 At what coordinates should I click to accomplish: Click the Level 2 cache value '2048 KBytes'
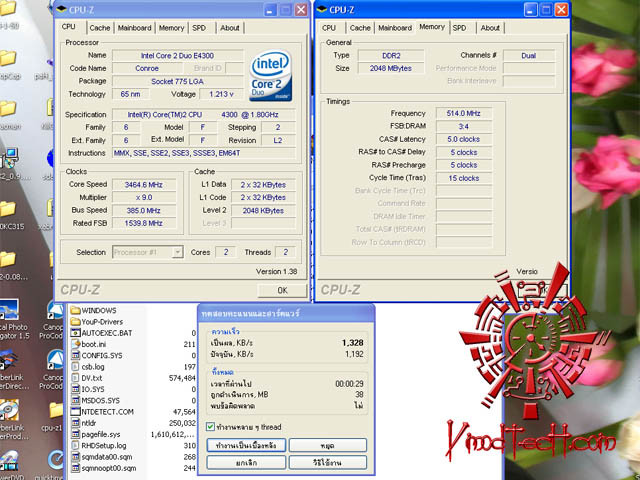(263, 211)
